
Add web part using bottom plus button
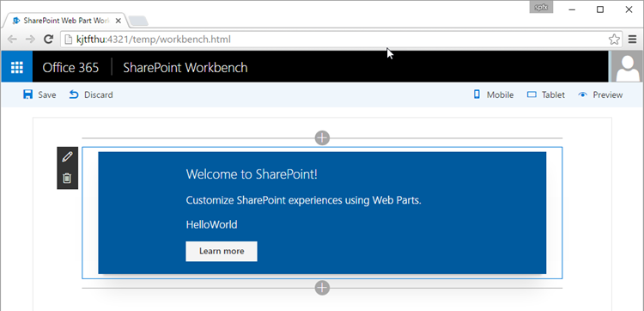322,288
